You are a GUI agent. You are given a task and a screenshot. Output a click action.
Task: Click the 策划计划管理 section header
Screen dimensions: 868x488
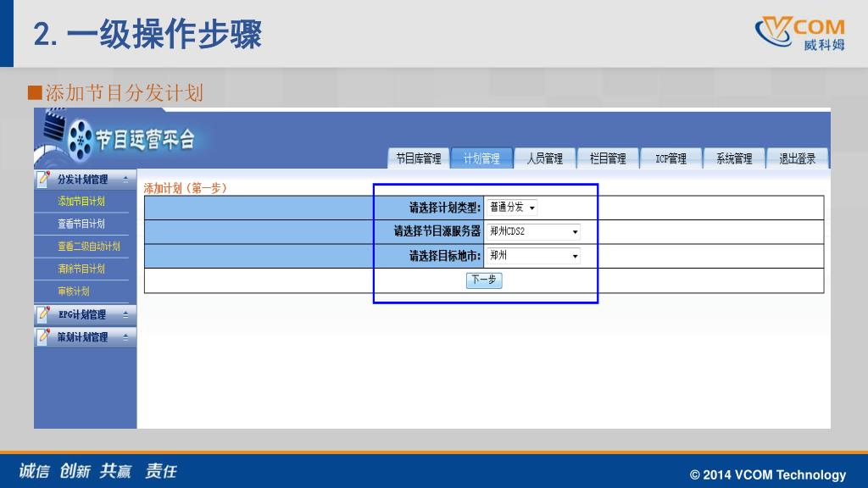pos(85,337)
